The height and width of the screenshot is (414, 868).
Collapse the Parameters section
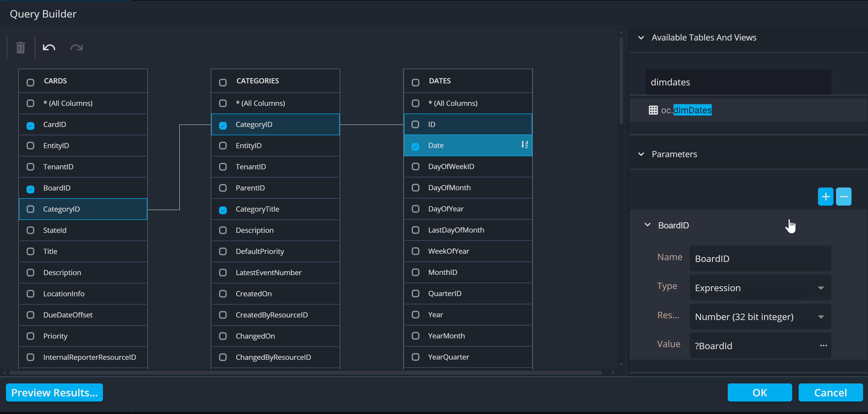point(641,154)
